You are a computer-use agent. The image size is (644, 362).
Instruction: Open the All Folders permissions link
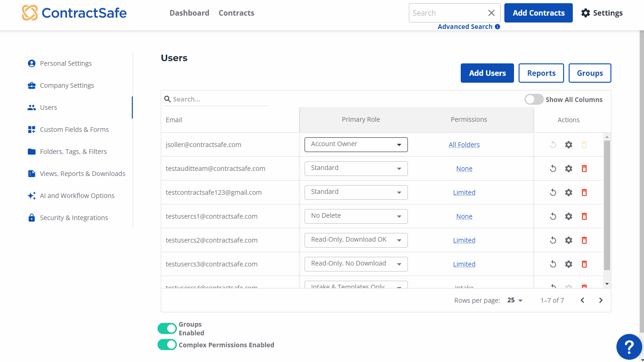tap(464, 145)
